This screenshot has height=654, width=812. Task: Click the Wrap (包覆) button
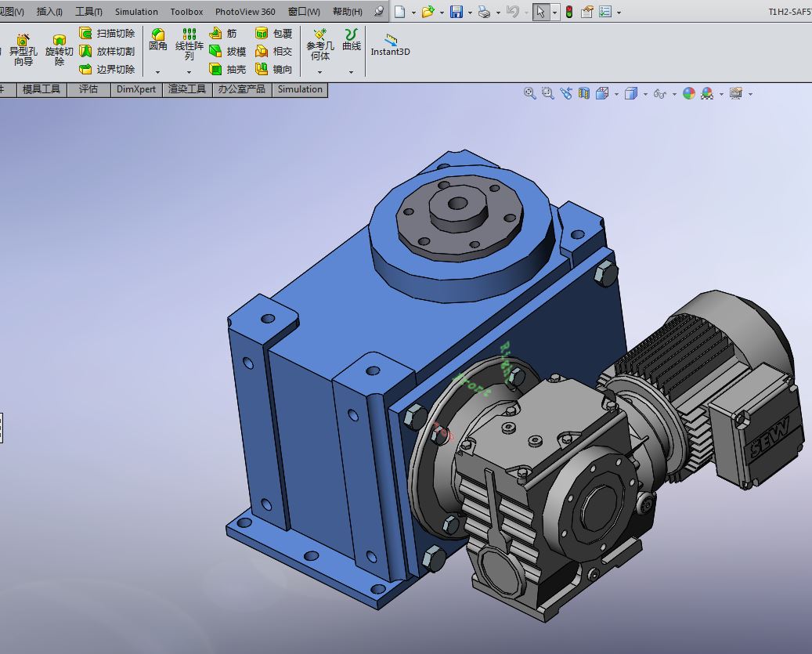coord(274,34)
